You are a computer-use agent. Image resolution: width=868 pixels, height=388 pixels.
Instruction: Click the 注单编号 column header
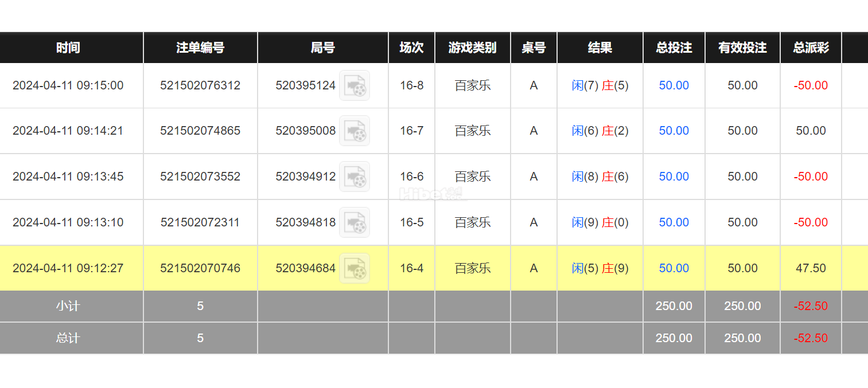200,48
